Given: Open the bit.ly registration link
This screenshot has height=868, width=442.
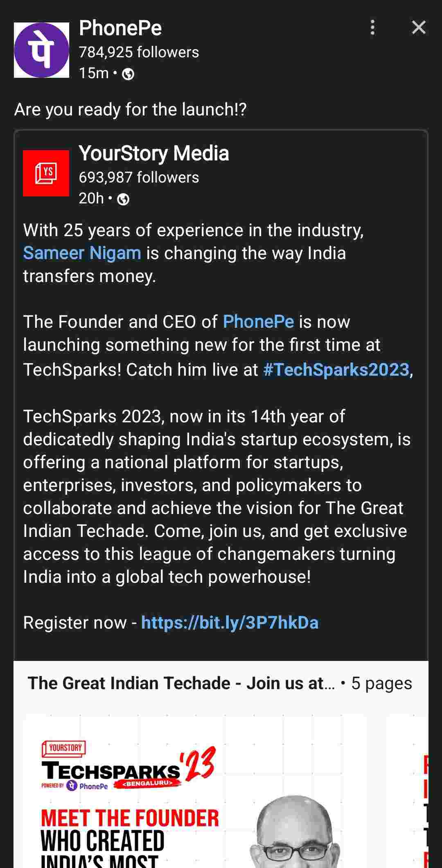Looking at the screenshot, I should tap(230, 622).
